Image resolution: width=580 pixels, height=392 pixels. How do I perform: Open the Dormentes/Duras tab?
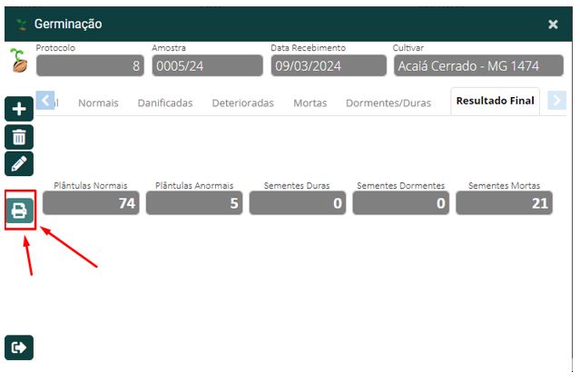click(x=388, y=103)
